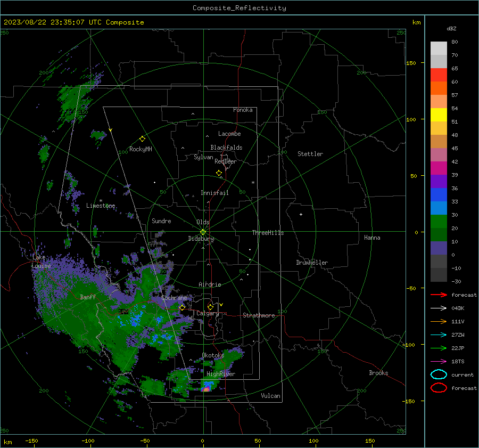Select the cyan current ellipse symbol
This screenshot has width=479, height=448.
(439, 374)
